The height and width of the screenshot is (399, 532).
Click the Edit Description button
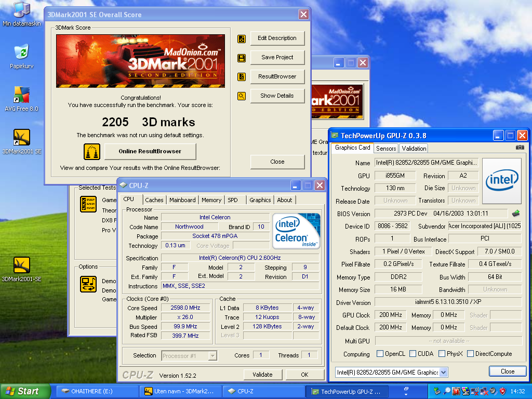tap(277, 38)
